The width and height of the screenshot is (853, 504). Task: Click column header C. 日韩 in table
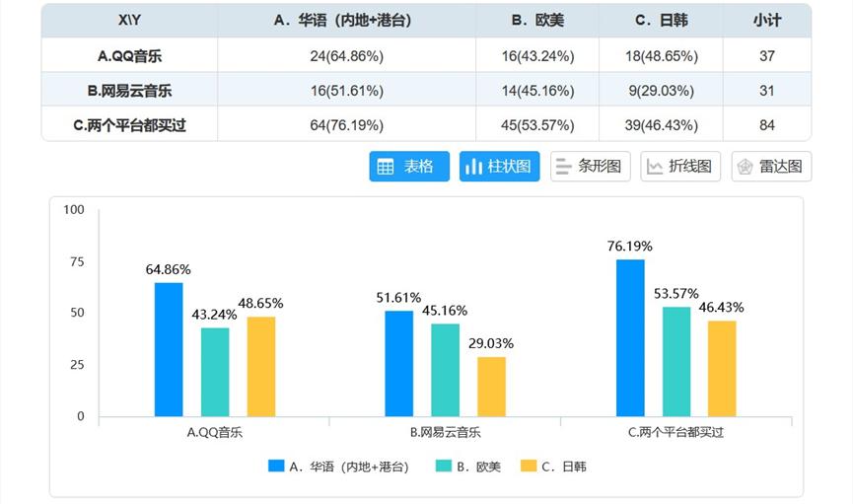(x=661, y=20)
